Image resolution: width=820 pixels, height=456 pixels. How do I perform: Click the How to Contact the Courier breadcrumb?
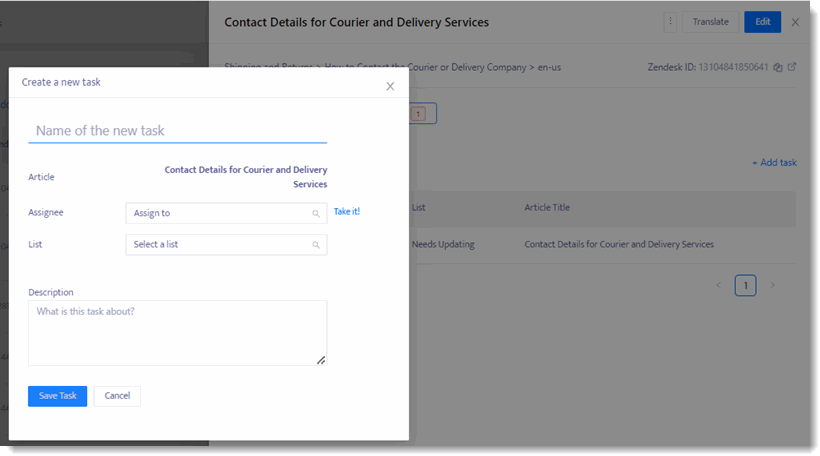tap(425, 67)
